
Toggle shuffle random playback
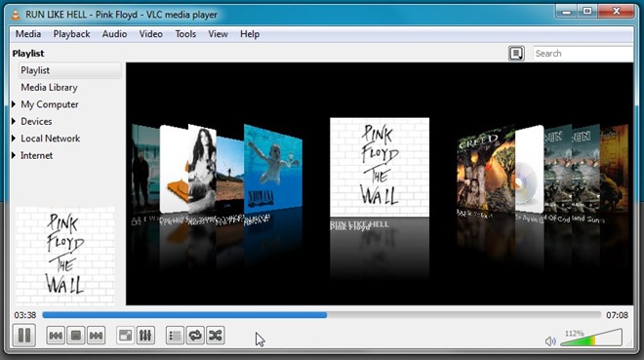tap(216, 336)
